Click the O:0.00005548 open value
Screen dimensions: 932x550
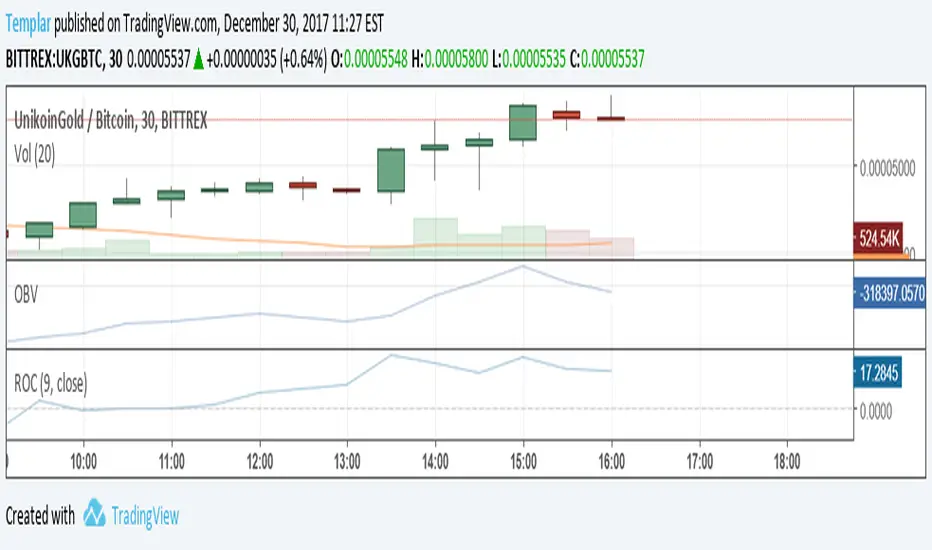click(x=369, y=59)
